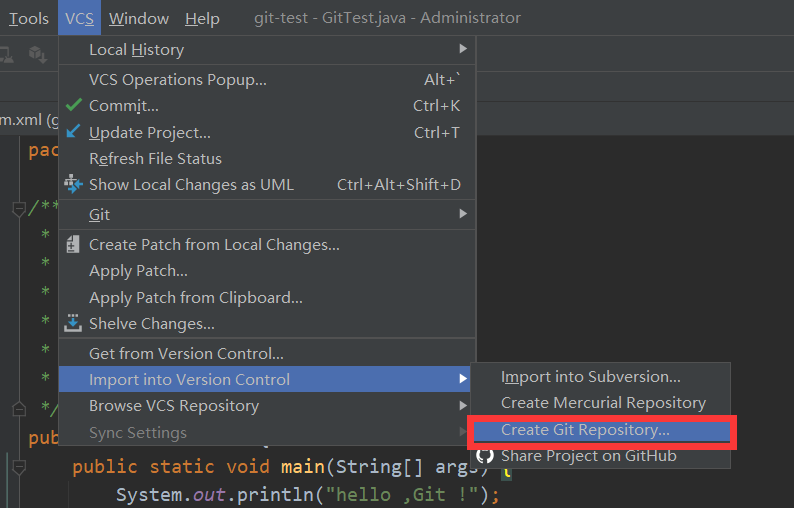
Task: Click the Create Patch document icon
Action: (x=73, y=245)
